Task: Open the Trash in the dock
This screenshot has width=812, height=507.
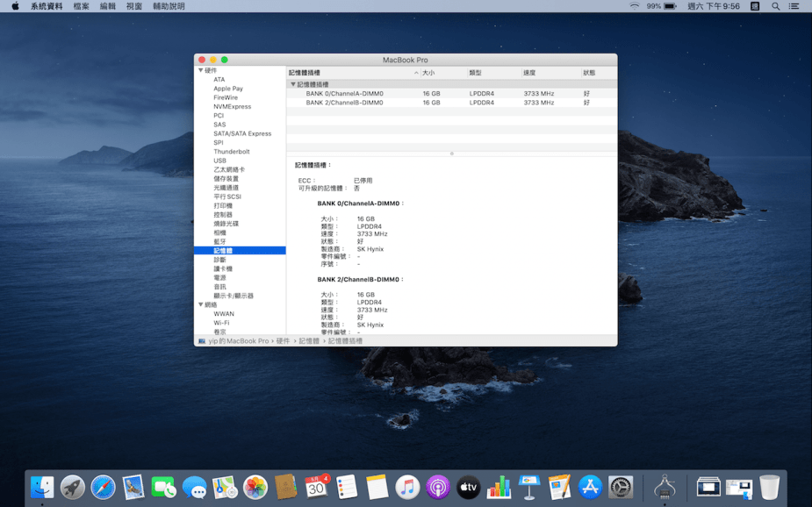Action: click(x=769, y=487)
